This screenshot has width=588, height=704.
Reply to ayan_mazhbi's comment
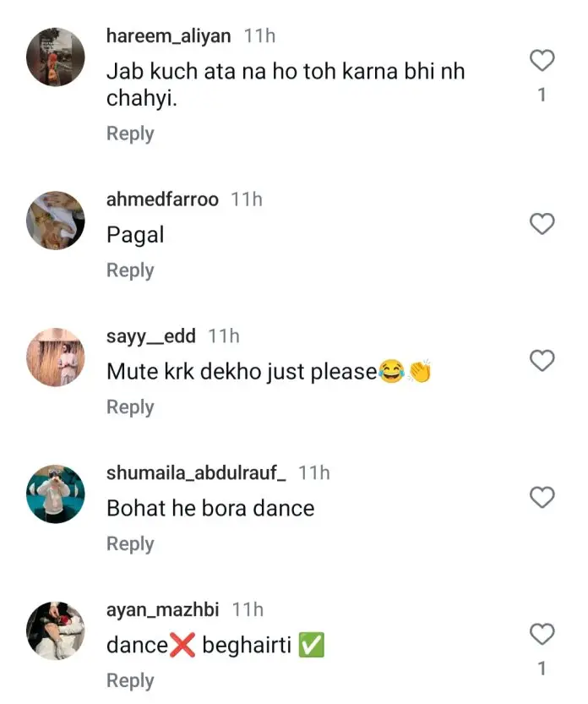click(x=130, y=680)
